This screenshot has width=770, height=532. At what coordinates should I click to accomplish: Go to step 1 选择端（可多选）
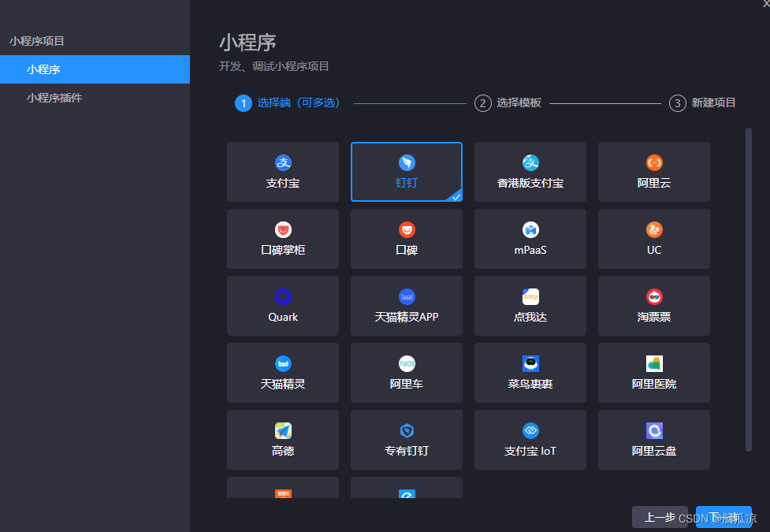tap(288, 103)
